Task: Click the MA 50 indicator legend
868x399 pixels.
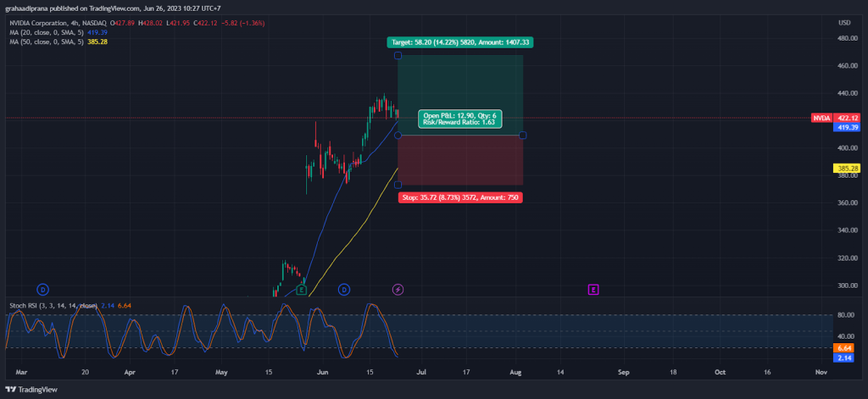Action: 58,42
